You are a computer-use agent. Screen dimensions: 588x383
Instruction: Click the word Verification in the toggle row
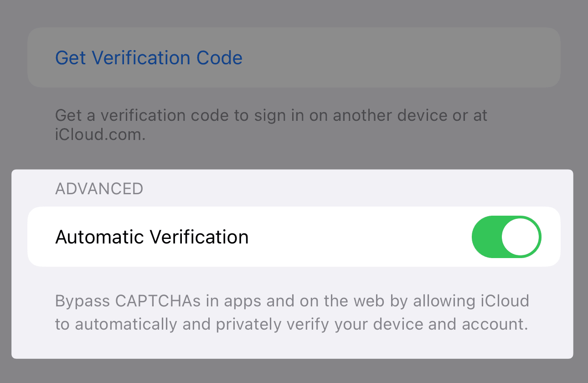pos(199,237)
